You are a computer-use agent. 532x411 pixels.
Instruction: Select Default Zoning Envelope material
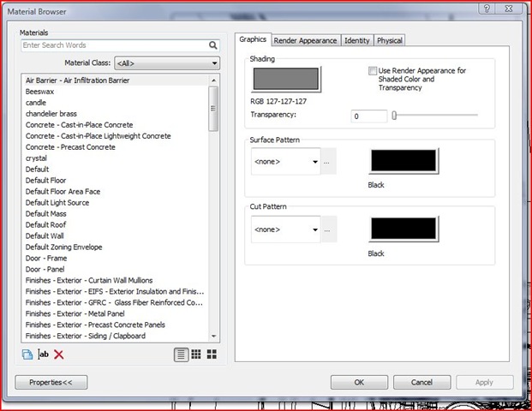(x=116, y=247)
